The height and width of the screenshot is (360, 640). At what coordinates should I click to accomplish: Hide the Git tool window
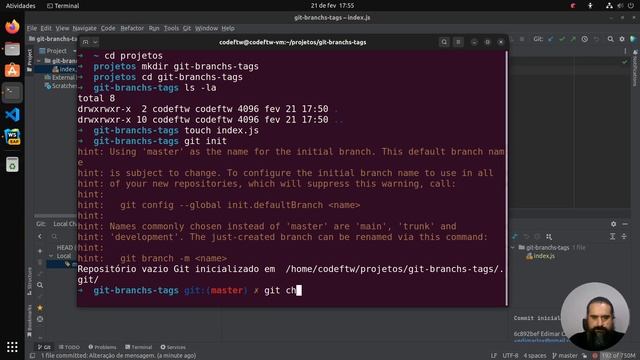pyautogui.click(x=625, y=224)
